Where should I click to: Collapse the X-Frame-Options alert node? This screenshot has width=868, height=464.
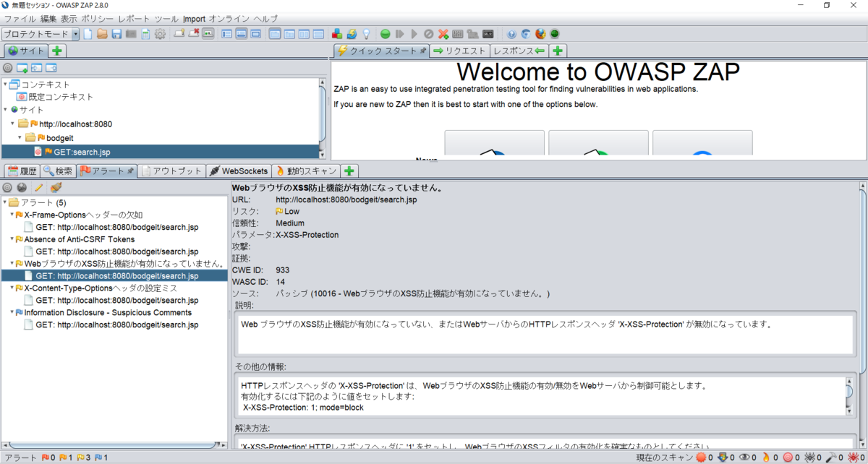[x=12, y=215]
